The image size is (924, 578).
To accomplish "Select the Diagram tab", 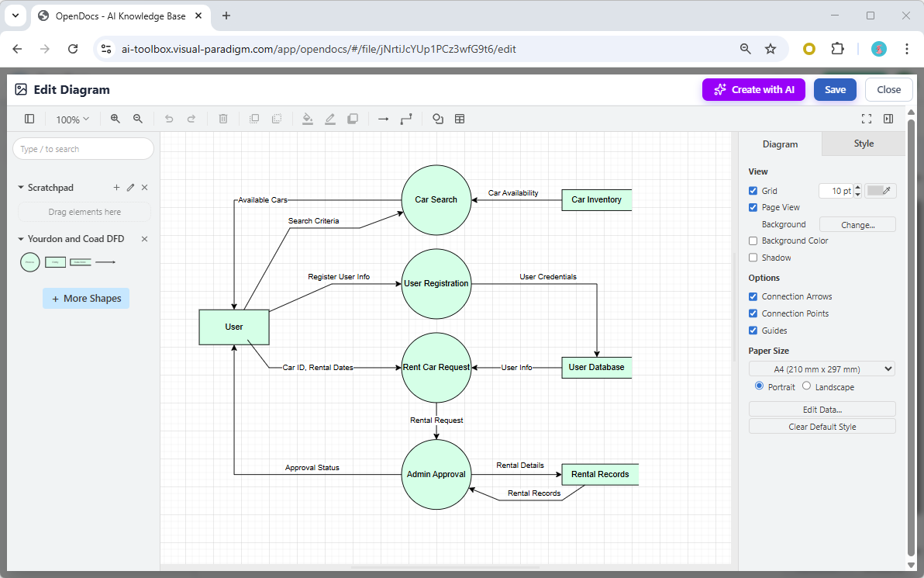I will tap(780, 144).
